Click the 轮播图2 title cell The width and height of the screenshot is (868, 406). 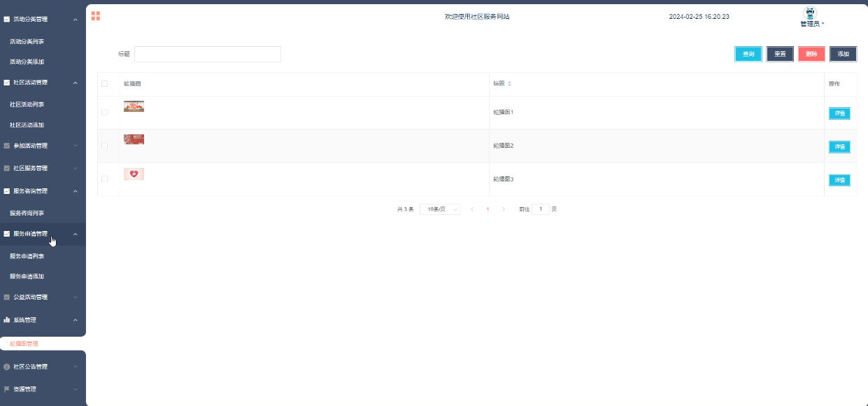[x=504, y=146]
